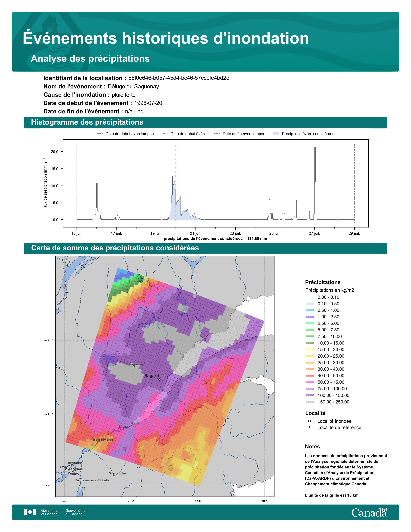Image resolution: width=411 pixels, height=532 pixels.
Task: Click the 7.50 - 10.00 swatch
Action: pos(309,336)
